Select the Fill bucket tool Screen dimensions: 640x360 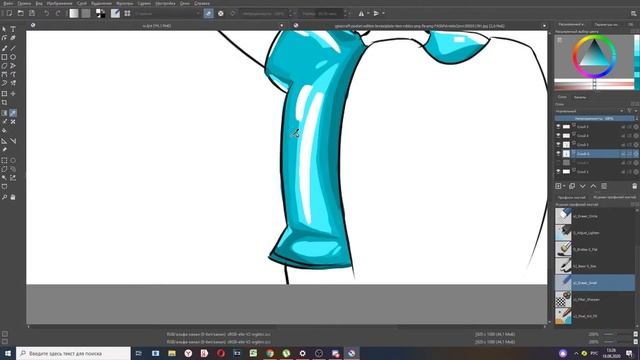tap(4, 131)
